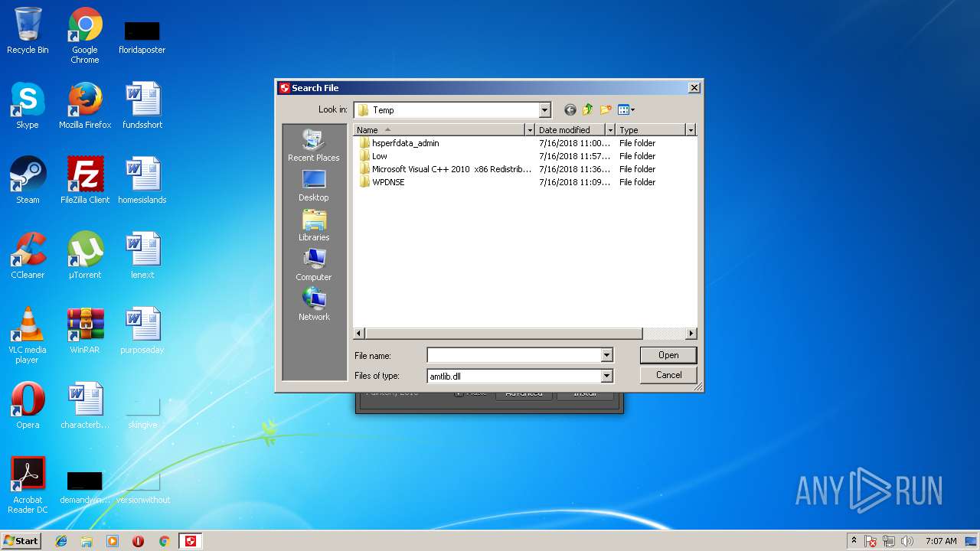This screenshot has width=980, height=551.
Task: Open Type column filter dropdown
Action: [x=691, y=130]
